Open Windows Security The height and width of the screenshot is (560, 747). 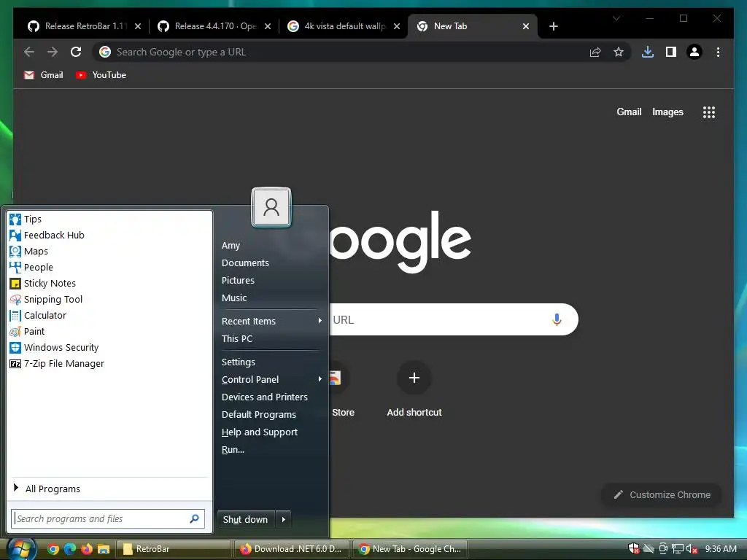tap(54, 348)
